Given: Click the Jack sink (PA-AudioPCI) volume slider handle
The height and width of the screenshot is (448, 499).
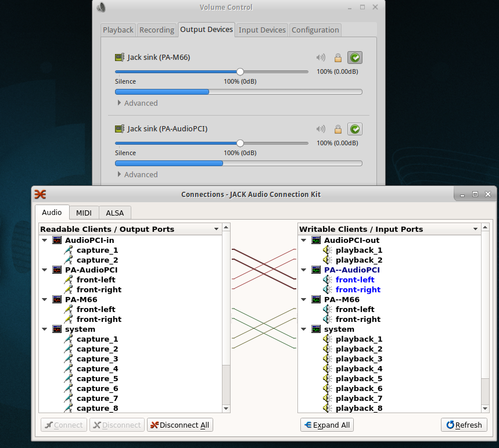Looking at the screenshot, I should (240, 144).
